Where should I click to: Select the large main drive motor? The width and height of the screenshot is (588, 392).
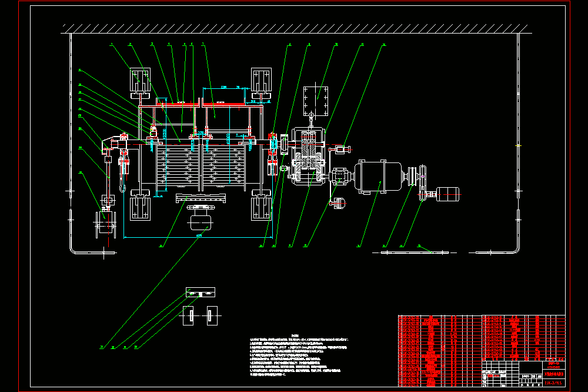(x=378, y=177)
